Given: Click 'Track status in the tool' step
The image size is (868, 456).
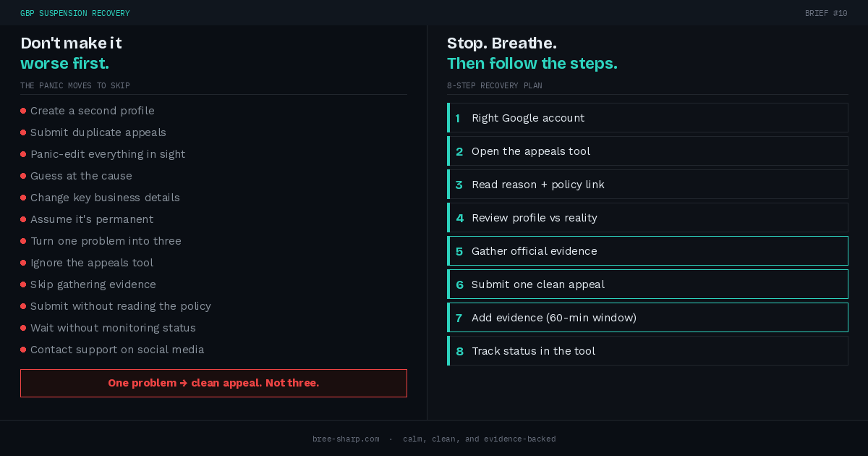Looking at the screenshot, I should click(x=647, y=351).
